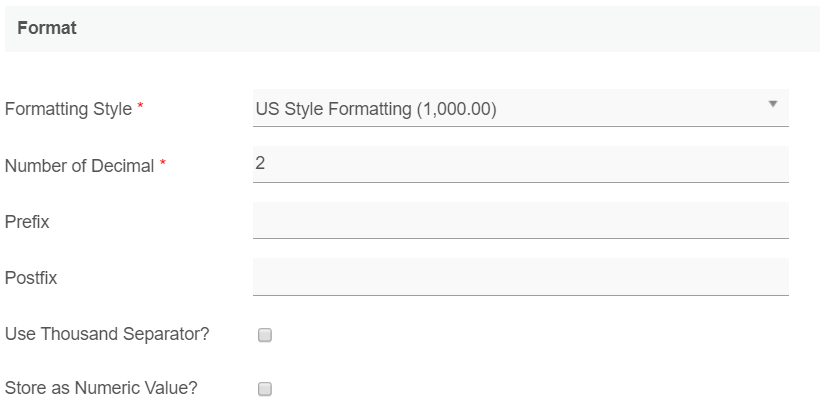Click the 'Store as Numeric Value?' label
820x416 pixels.
coord(101,388)
